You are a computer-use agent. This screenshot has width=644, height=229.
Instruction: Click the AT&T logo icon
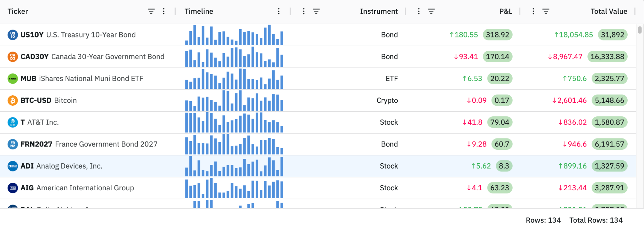(13, 122)
